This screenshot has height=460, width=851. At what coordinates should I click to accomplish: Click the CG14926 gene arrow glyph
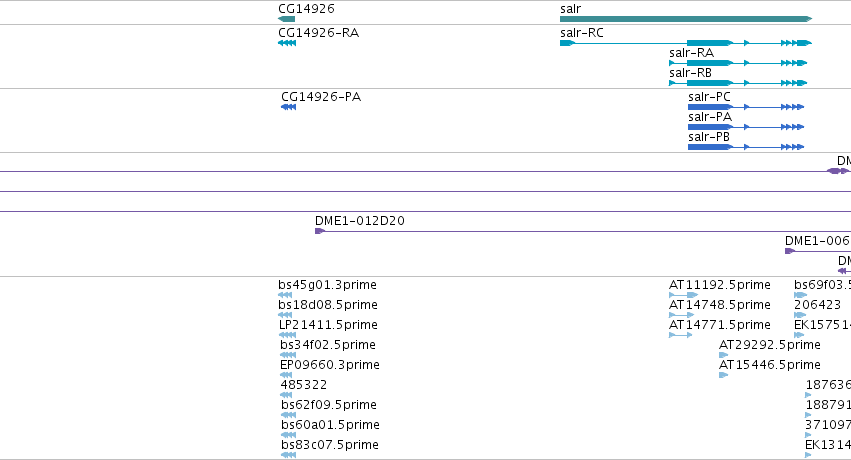(287, 19)
